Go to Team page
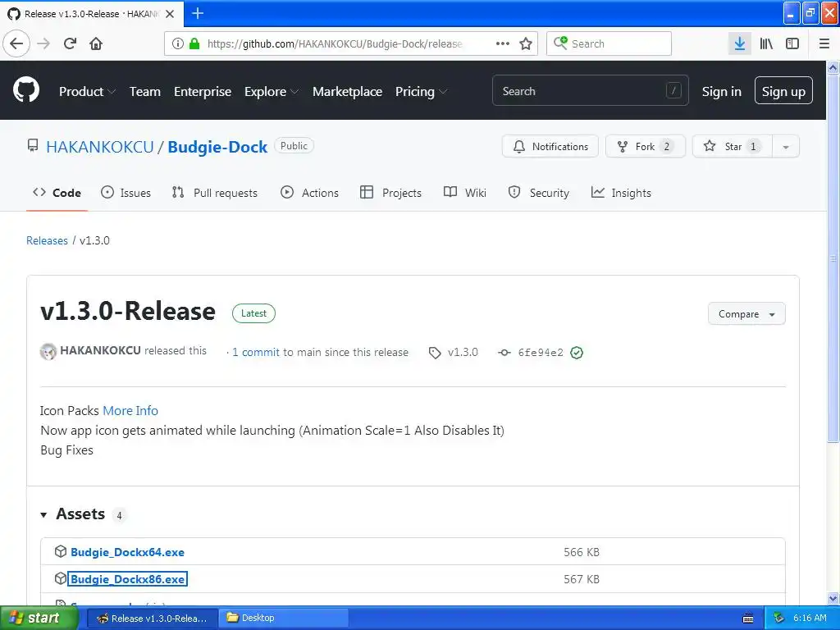 pyautogui.click(x=144, y=92)
